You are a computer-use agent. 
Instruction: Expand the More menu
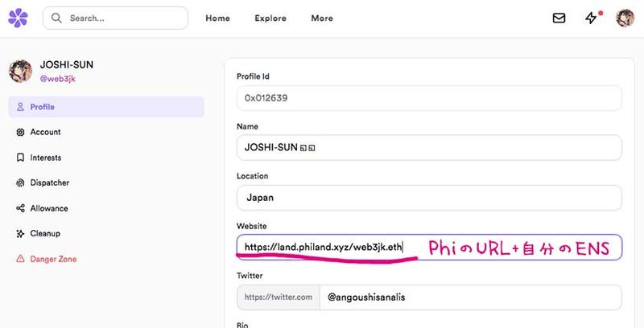click(322, 18)
